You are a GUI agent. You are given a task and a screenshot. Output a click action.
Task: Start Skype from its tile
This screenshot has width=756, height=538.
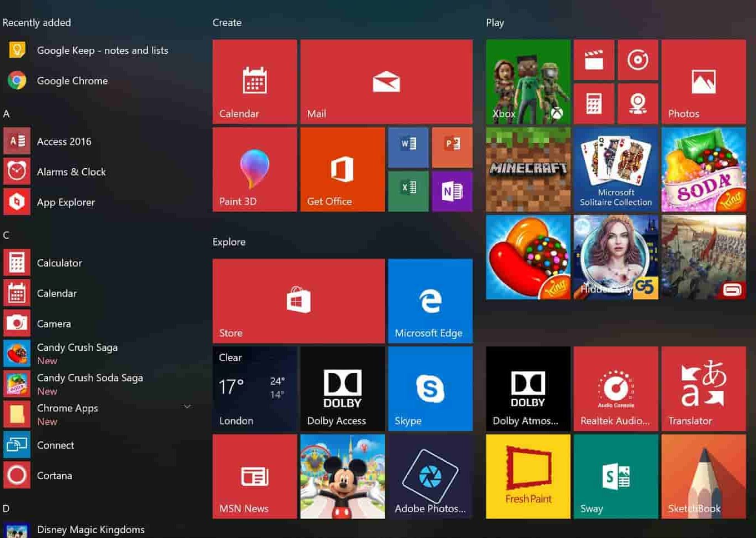coord(430,389)
